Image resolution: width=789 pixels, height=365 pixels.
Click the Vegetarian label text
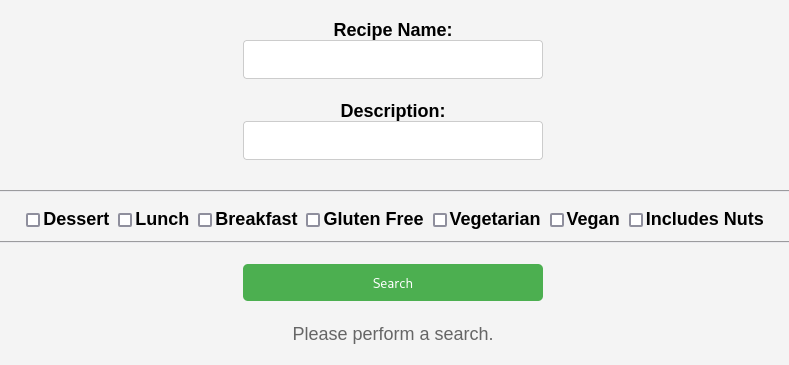click(495, 219)
